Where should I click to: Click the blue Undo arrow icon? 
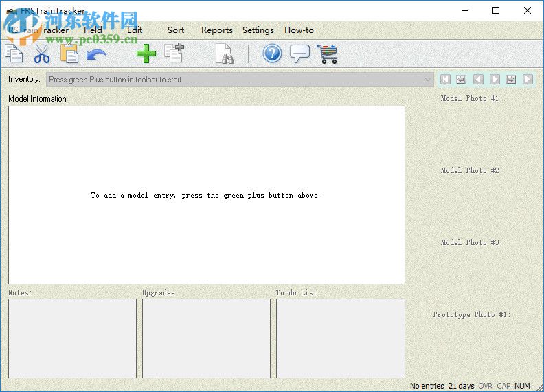tap(96, 54)
